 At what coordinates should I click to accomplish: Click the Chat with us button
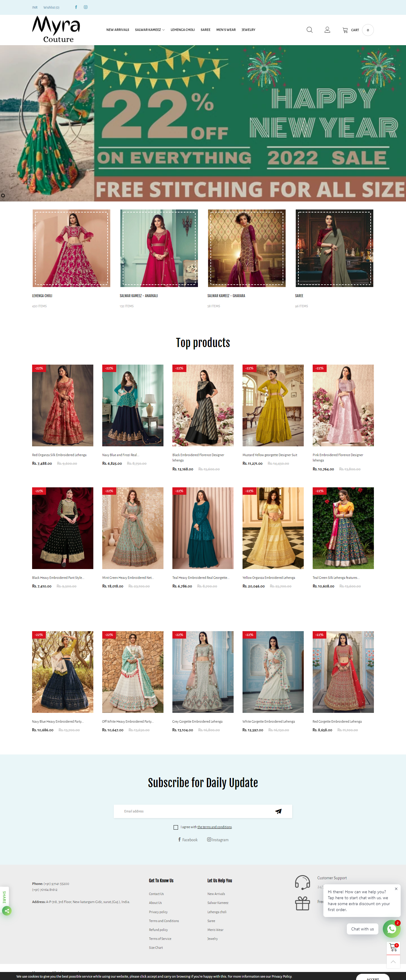coord(362,929)
